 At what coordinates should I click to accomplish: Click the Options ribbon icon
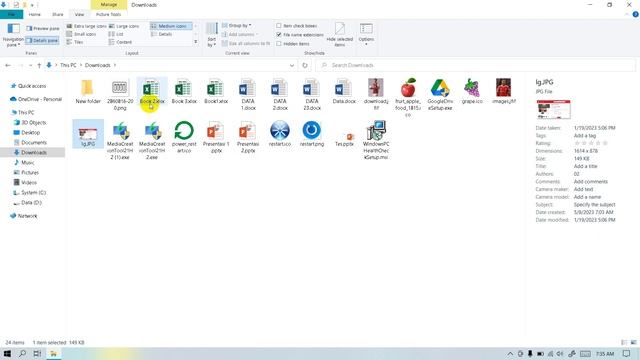pos(366,33)
